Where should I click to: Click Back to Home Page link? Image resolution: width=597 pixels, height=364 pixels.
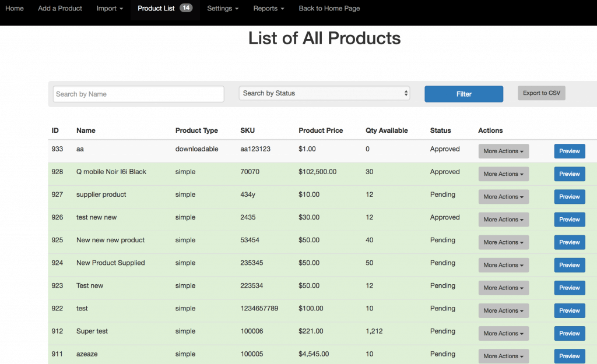[329, 9]
